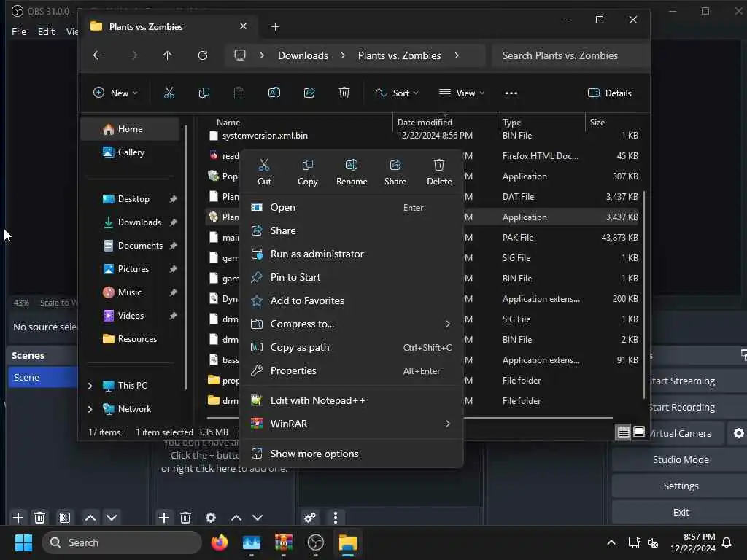Close the Plants vs. Zombies tab

(x=243, y=26)
